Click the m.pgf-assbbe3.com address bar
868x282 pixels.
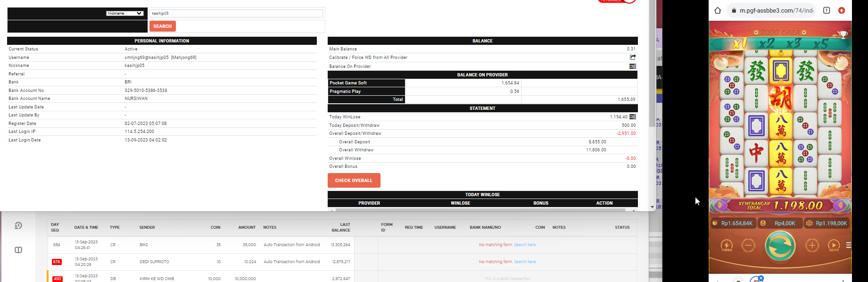click(773, 10)
